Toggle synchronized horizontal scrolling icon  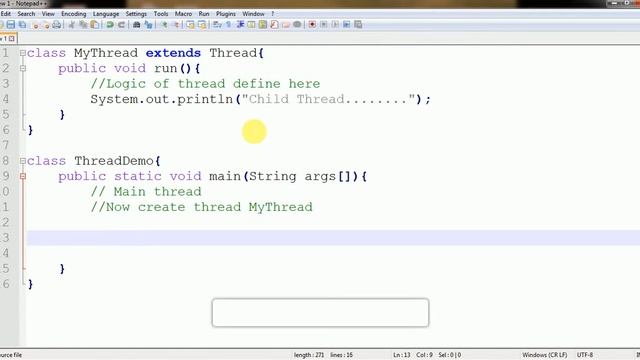click(202, 24)
